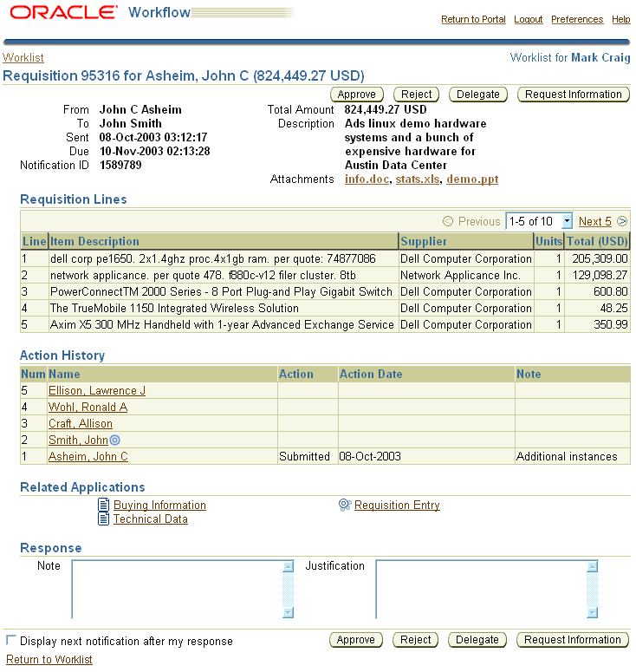Click the Technical Data document icon

click(x=103, y=519)
